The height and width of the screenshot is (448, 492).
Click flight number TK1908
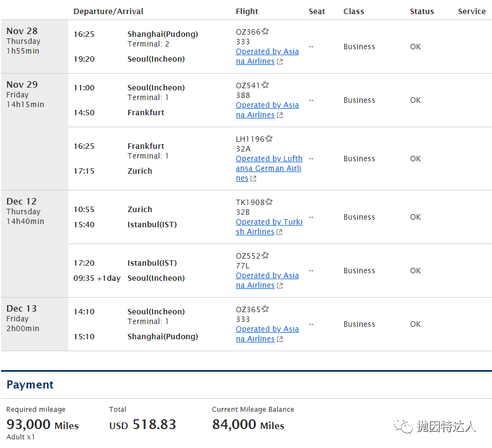[250, 202]
